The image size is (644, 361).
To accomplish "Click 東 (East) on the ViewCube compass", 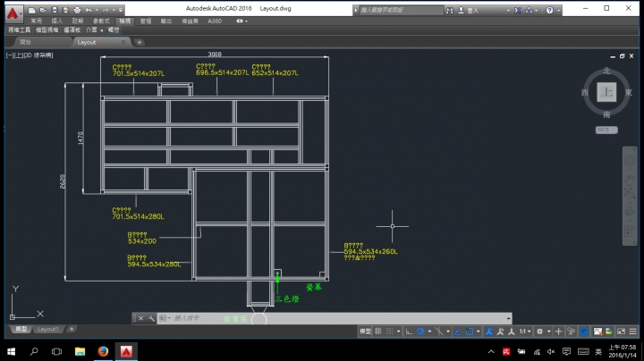I will click(x=629, y=93).
